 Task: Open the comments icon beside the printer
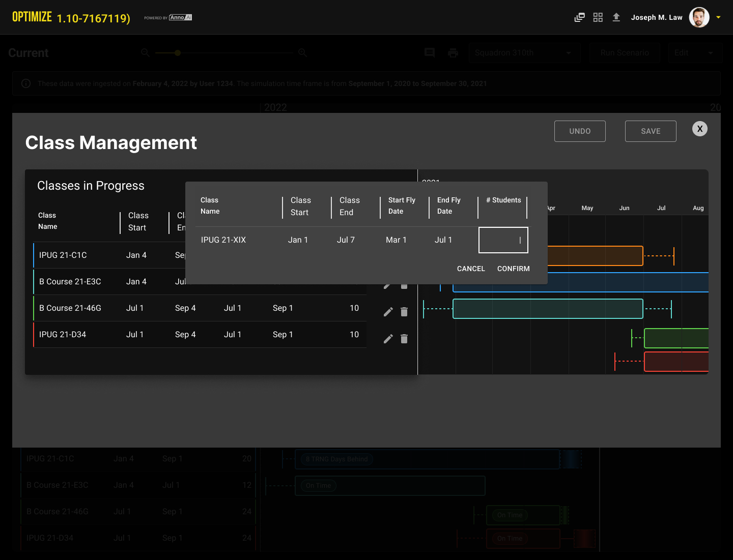tap(430, 53)
